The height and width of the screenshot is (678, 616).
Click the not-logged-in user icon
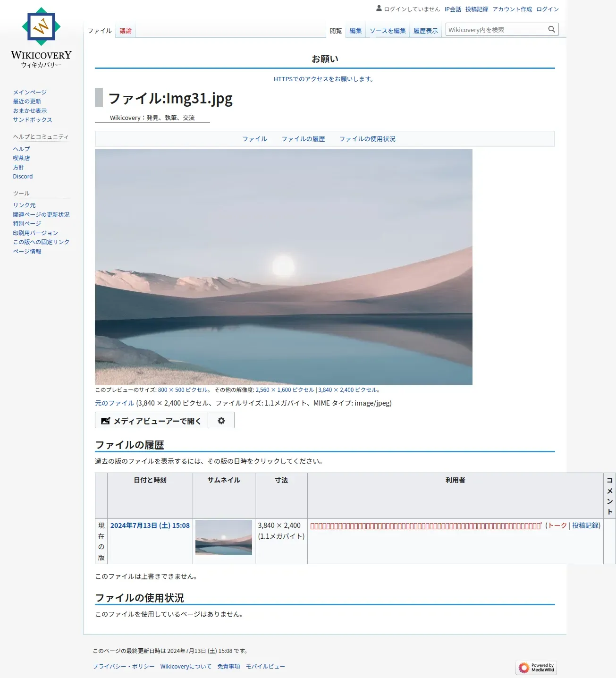tap(379, 8)
